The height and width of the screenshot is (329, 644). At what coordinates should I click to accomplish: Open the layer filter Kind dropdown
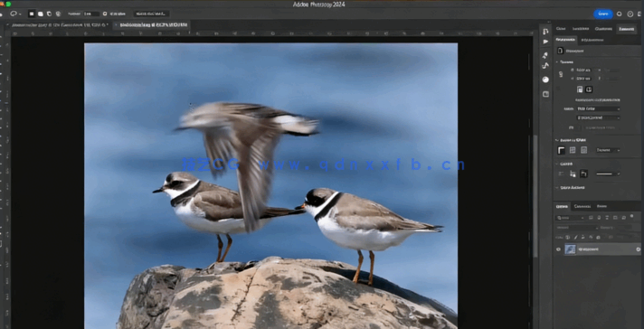[570, 218]
